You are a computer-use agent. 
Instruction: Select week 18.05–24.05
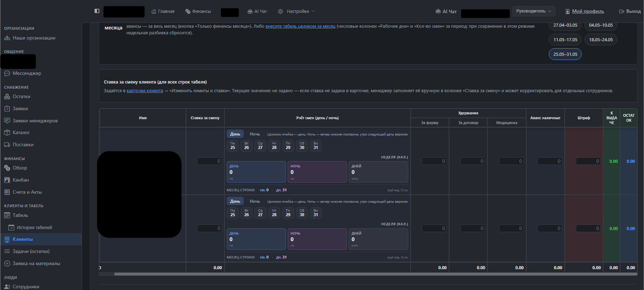pyautogui.click(x=601, y=40)
